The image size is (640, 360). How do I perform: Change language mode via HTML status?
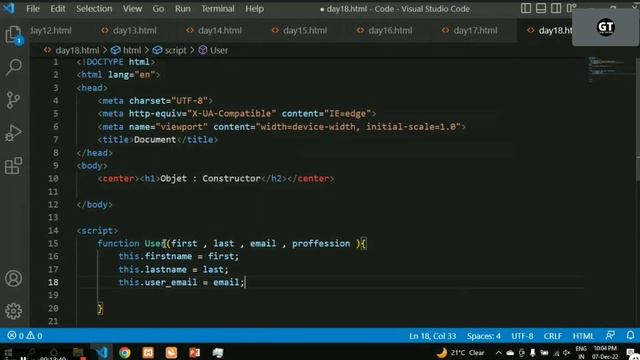(583, 336)
